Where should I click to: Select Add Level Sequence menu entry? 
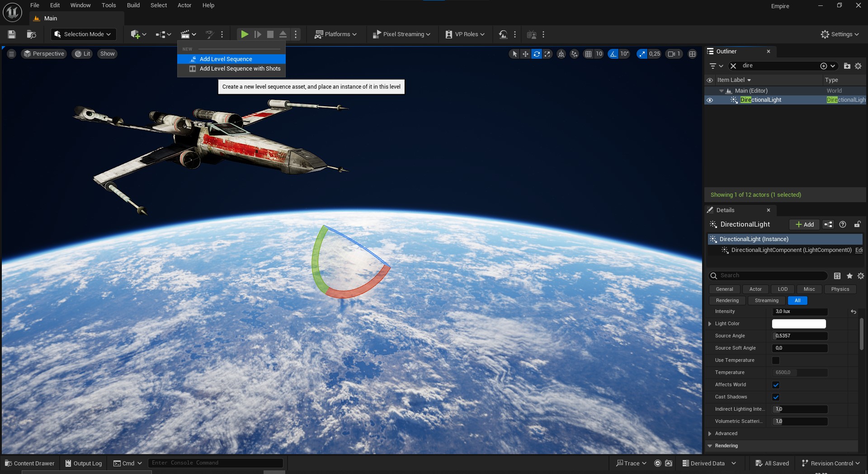click(231, 59)
